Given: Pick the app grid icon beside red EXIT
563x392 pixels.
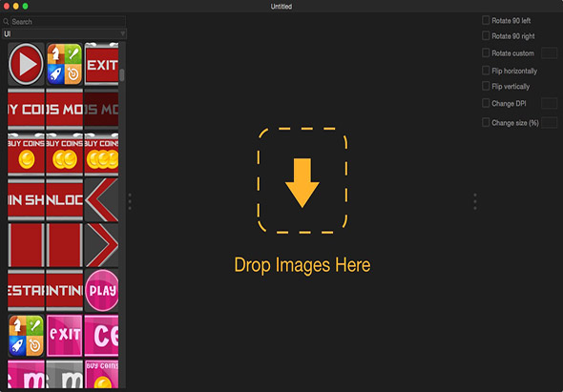Looking at the screenshot, I should [64, 64].
